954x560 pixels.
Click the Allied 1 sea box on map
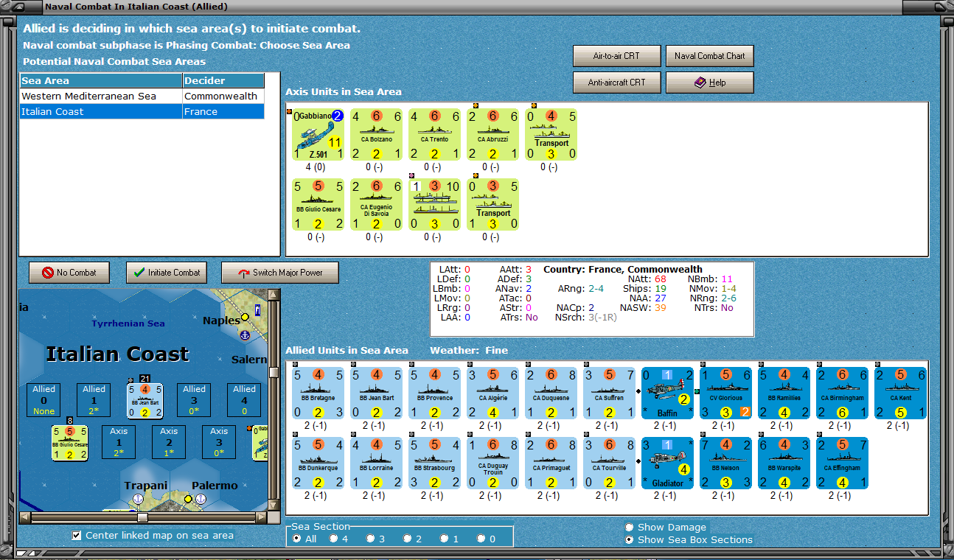[x=94, y=400]
